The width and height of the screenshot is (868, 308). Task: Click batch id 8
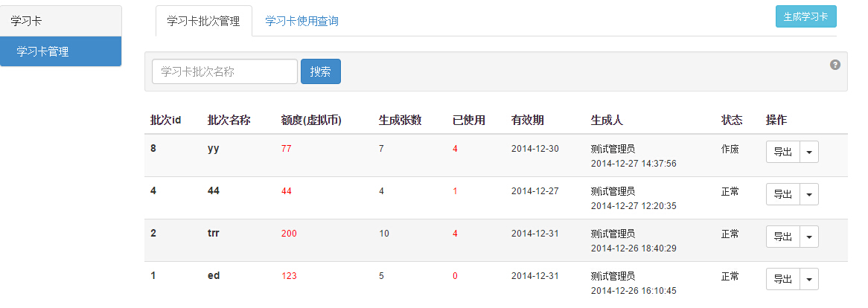coord(153,148)
